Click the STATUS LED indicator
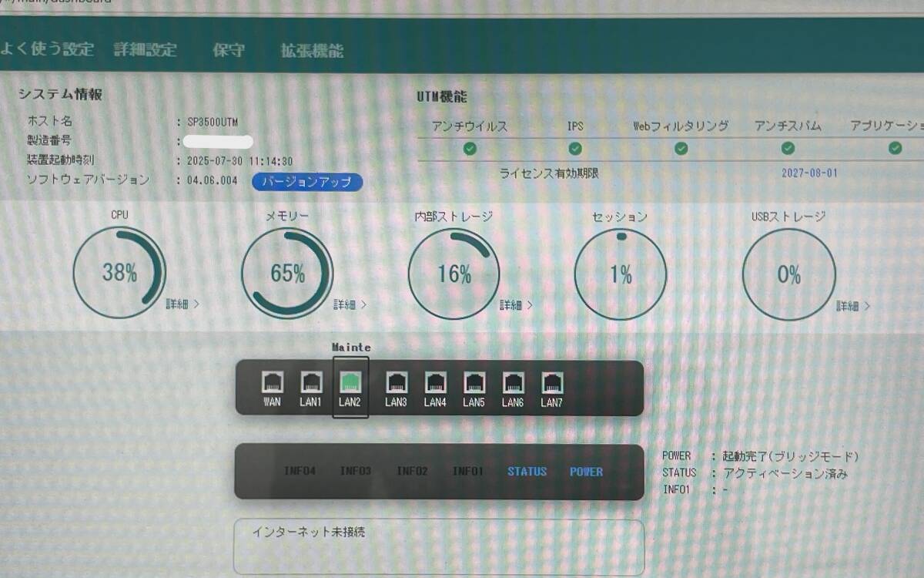 [527, 472]
